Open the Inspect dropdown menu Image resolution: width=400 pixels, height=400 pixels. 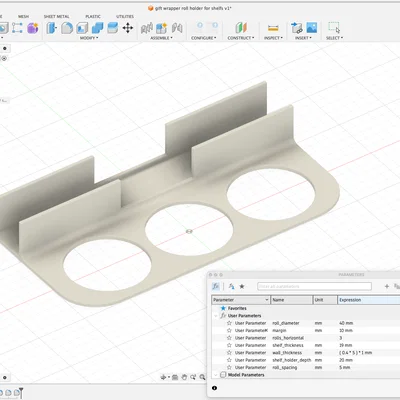click(x=273, y=38)
